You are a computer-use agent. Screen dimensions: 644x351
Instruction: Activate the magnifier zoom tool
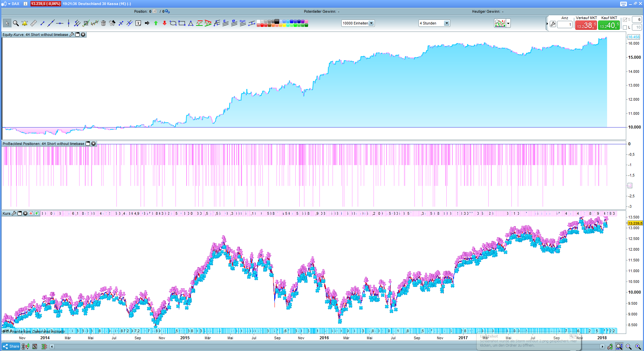click(16, 23)
